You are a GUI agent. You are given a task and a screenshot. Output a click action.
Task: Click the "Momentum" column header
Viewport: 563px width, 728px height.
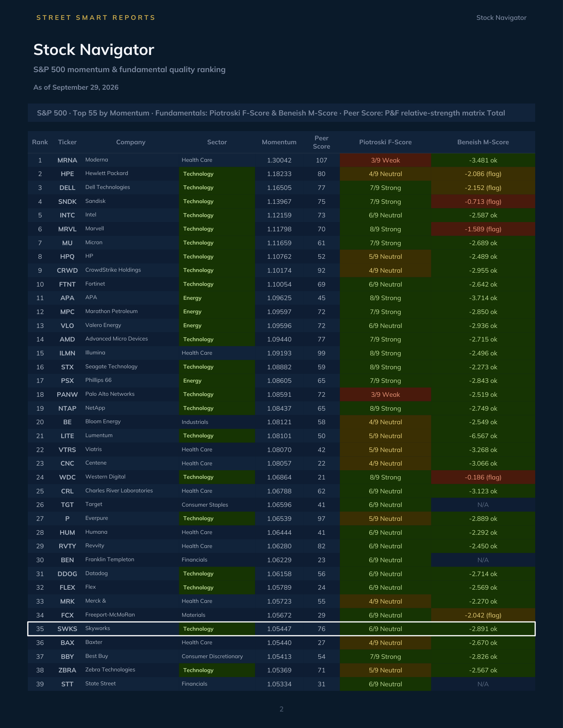[279, 142]
